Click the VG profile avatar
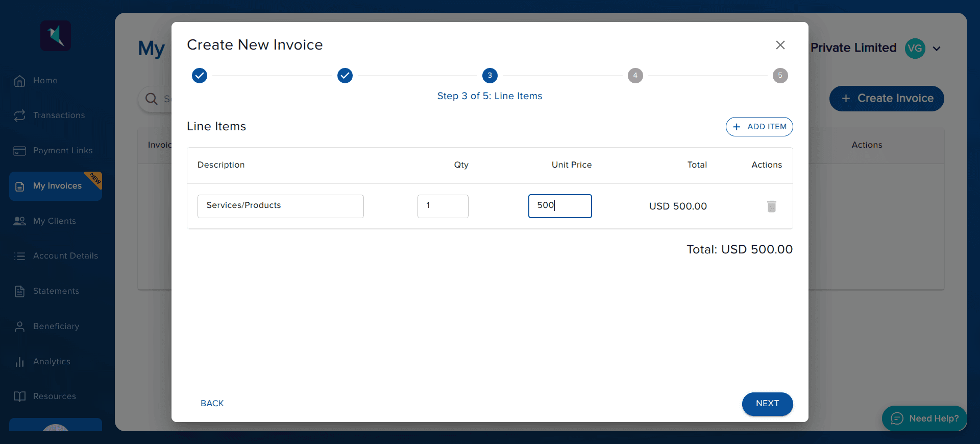Image resolution: width=980 pixels, height=444 pixels. tap(915, 49)
